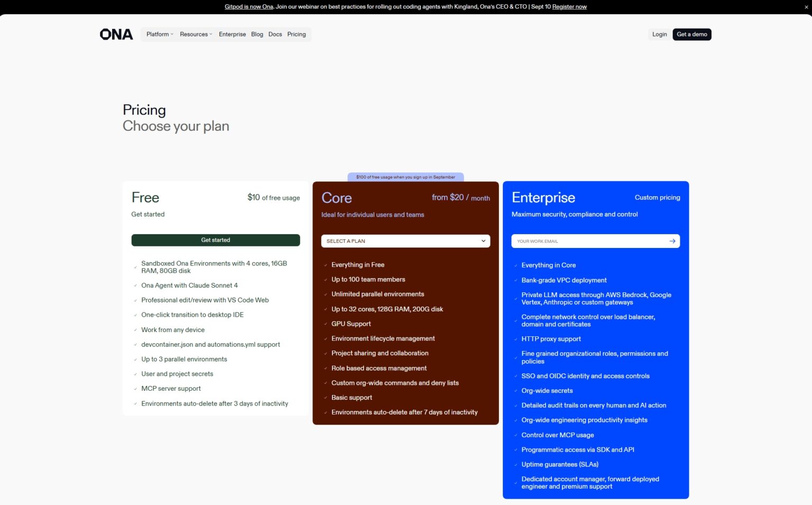Image resolution: width=812 pixels, height=505 pixels.
Task: Open the Gitpod is now Ona link
Action: [248, 6]
